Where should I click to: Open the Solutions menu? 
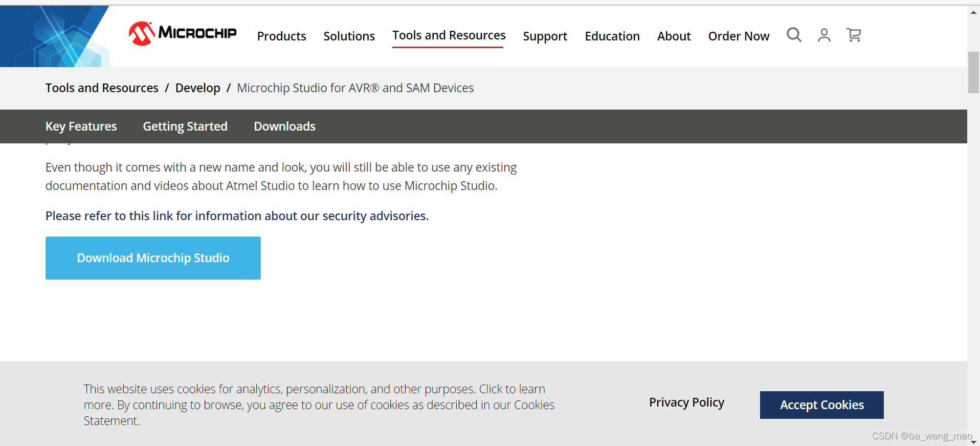[349, 36]
